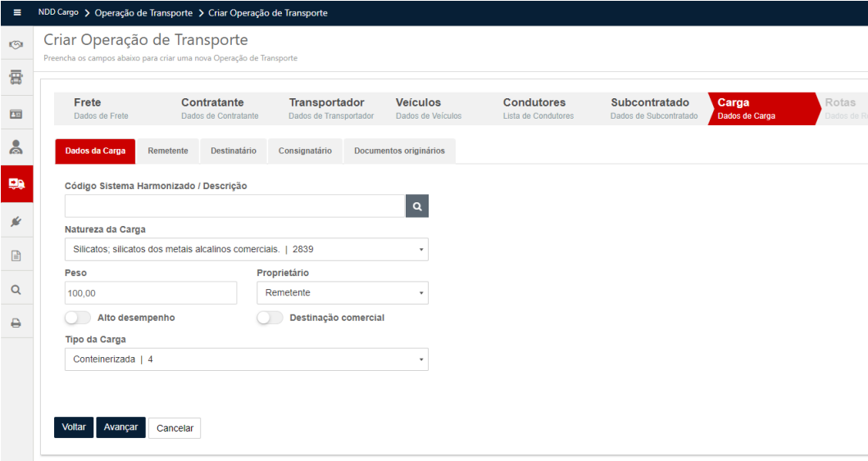Open the plug integration icon in sidebar
This screenshot has height=461, width=868.
(x=16, y=221)
